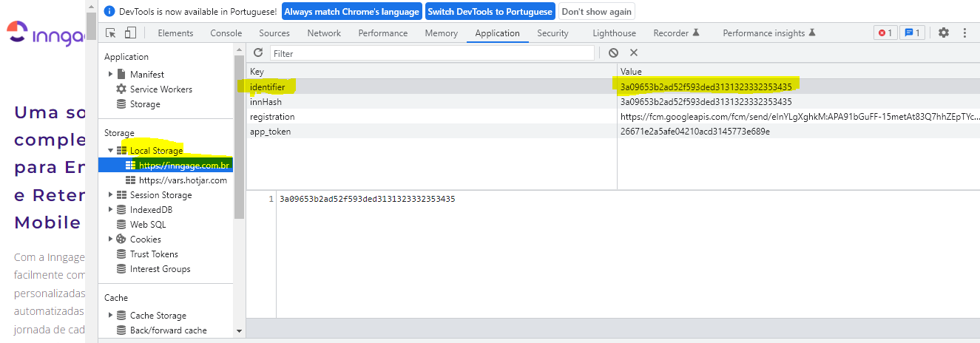Click Switch DevTools to Portuguese button
This screenshot has width=980, height=343.
pyautogui.click(x=491, y=12)
